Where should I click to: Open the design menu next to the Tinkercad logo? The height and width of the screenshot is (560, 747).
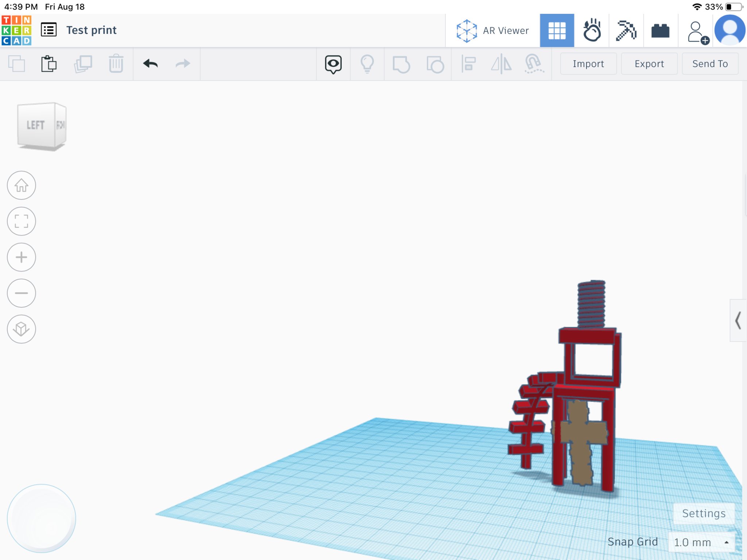coord(49,30)
